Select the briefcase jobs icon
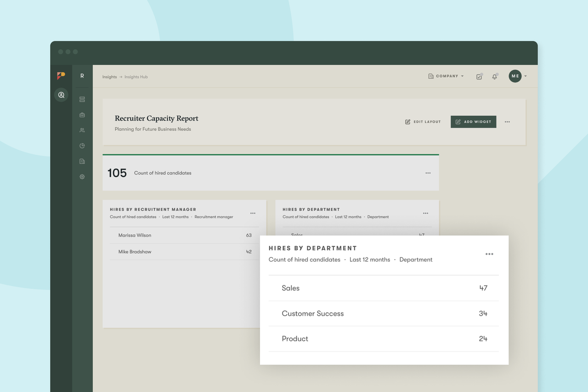 click(x=82, y=114)
